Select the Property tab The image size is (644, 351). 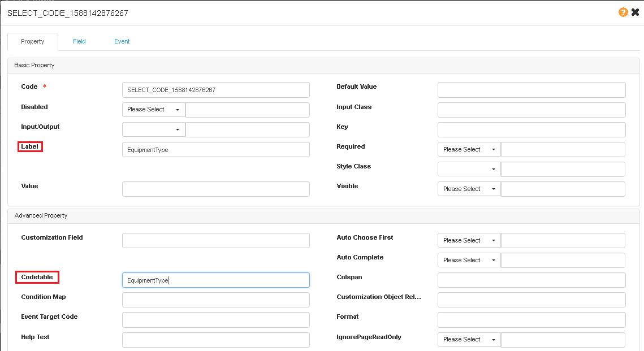pos(33,41)
